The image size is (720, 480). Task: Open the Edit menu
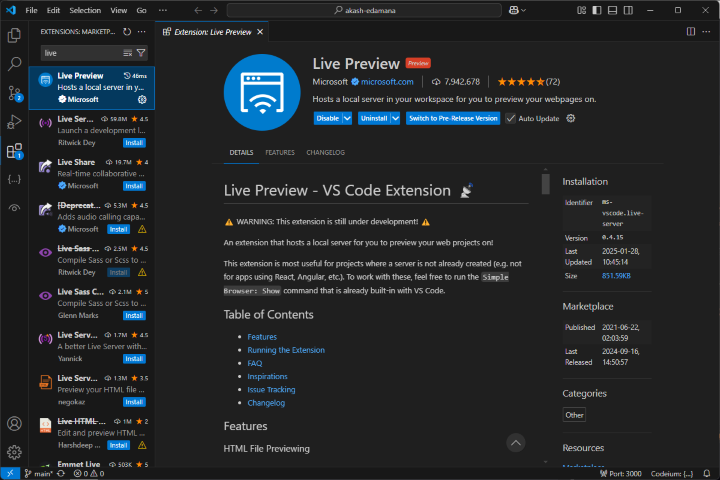pos(53,10)
